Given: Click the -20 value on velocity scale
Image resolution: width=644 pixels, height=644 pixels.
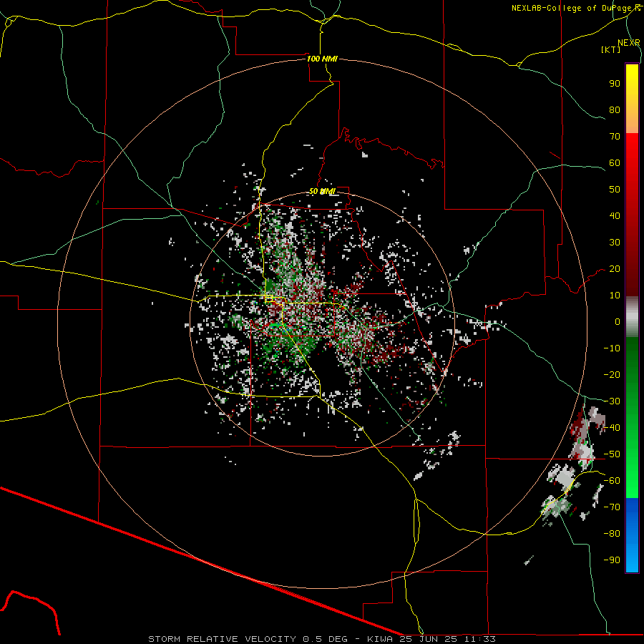Looking at the screenshot, I should pyautogui.click(x=612, y=374).
